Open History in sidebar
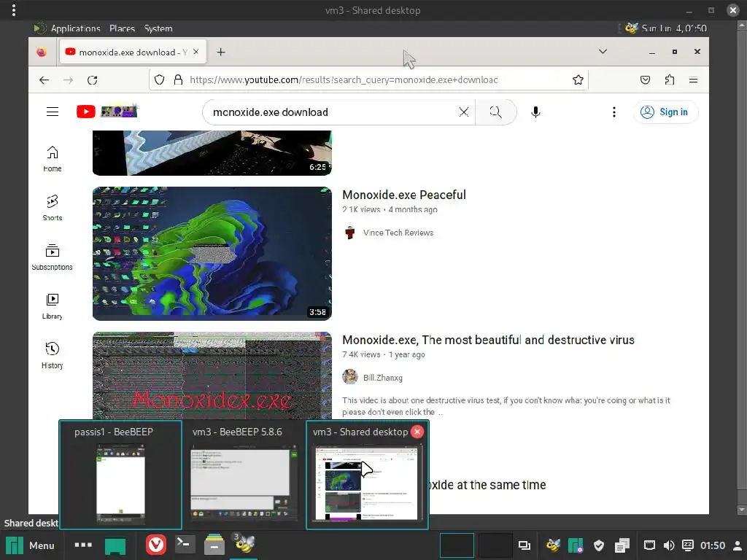Viewport: 747px width, 560px height. [x=53, y=356]
